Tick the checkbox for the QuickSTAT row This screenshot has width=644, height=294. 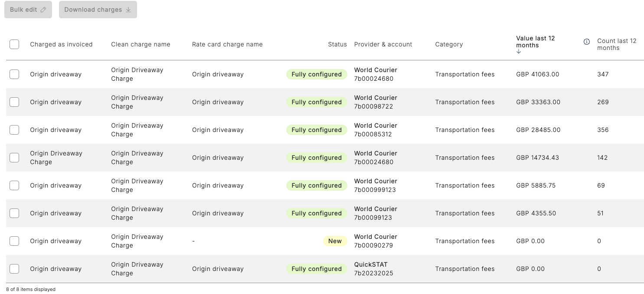[14, 269]
